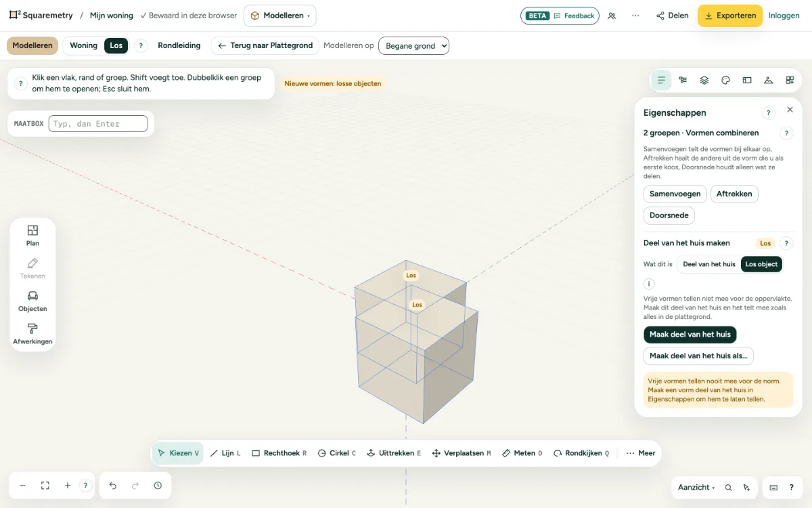Undo the last action
This screenshot has width=812, height=508.
113,486
